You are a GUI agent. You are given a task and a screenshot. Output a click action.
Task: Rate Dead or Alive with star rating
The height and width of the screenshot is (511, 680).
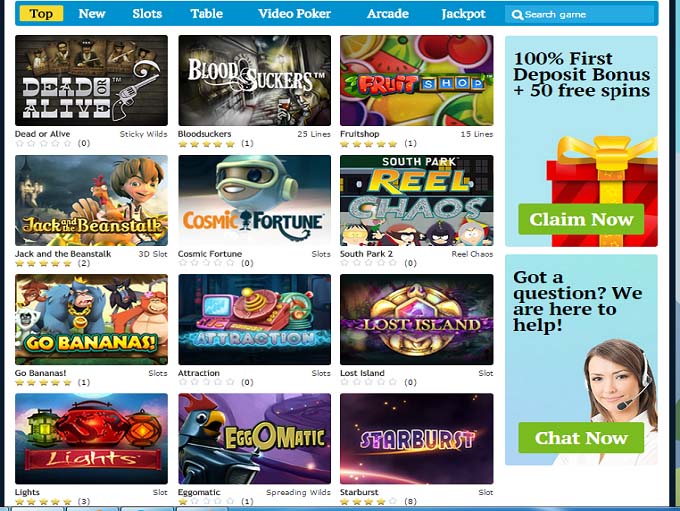click(43, 143)
